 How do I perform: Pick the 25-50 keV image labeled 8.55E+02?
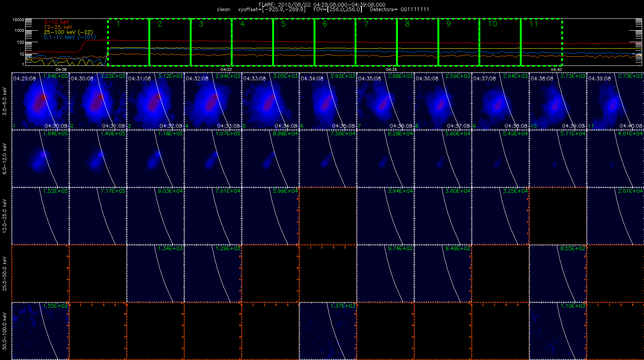[x=558, y=273]
